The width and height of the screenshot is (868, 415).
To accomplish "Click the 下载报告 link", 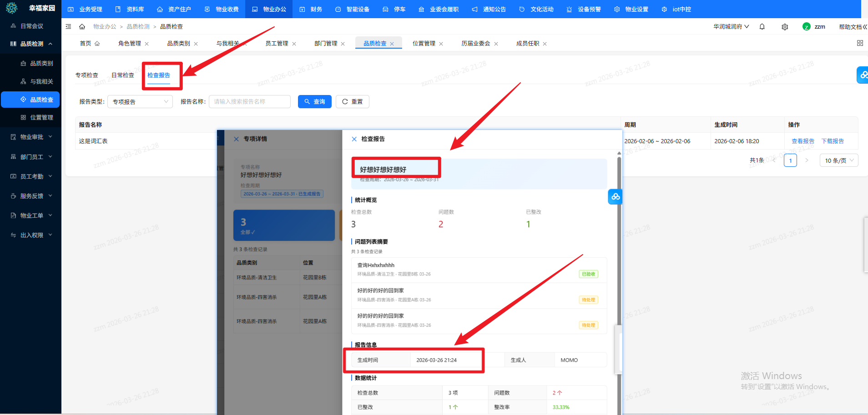I will click(832, 141).
